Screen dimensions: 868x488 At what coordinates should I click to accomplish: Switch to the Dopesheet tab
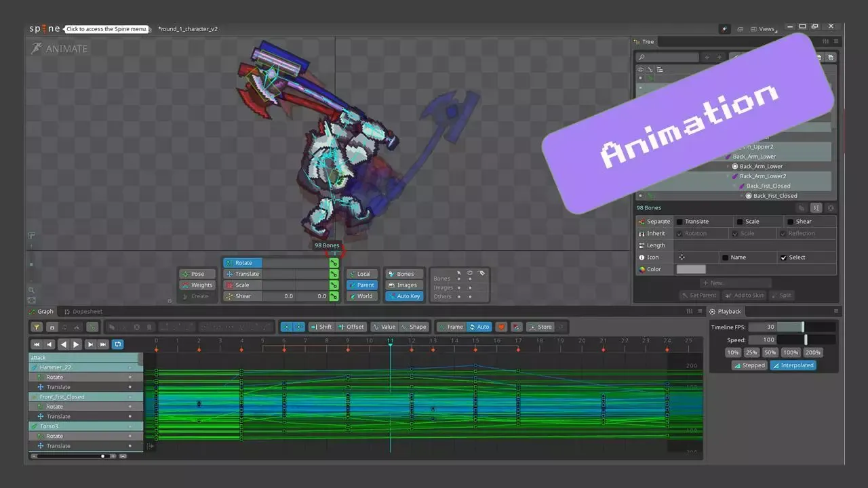click(83, 312)
